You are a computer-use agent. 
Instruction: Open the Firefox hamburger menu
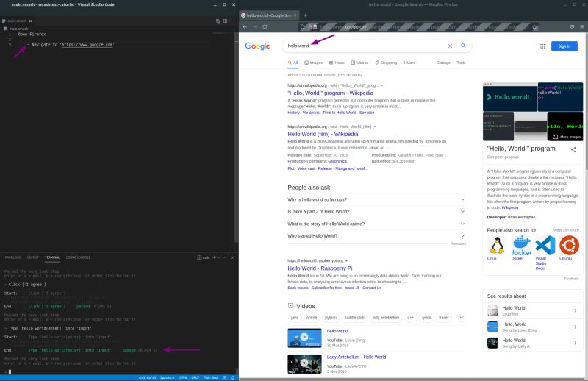(x=581, y=26)
